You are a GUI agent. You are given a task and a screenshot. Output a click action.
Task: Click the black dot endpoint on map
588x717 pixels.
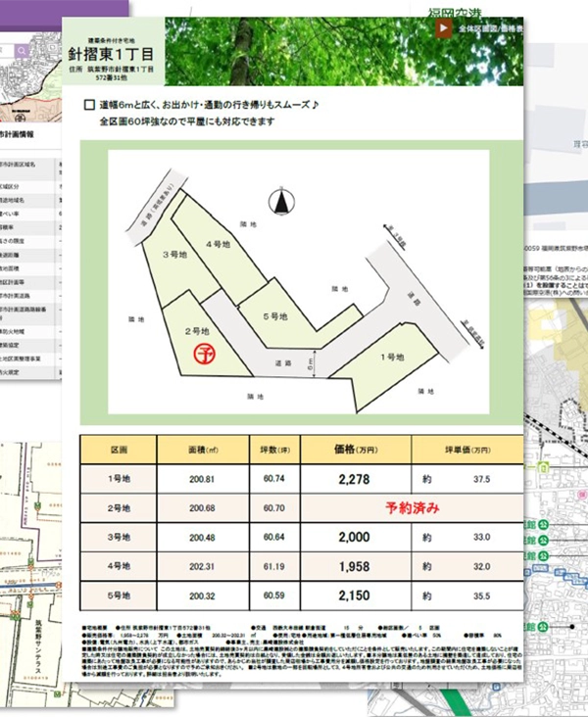point(572,627)
